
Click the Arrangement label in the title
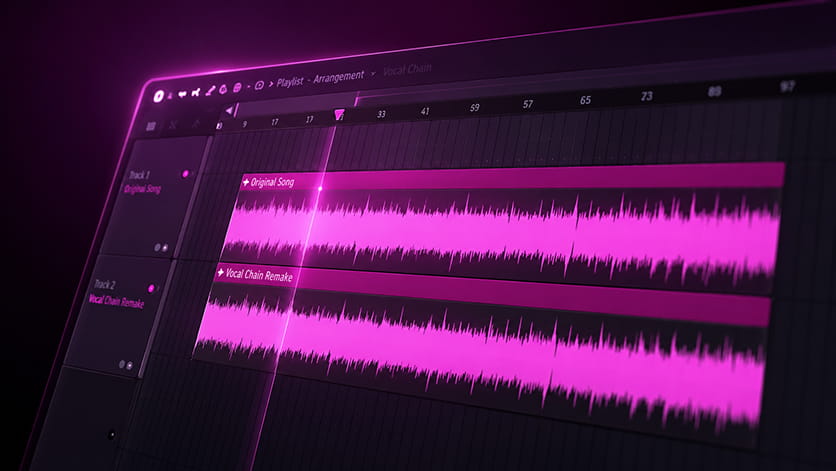(338, 77)
